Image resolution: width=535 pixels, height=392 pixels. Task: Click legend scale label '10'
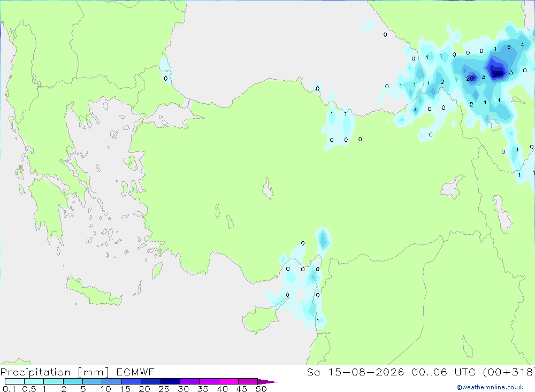coord(106,389)
